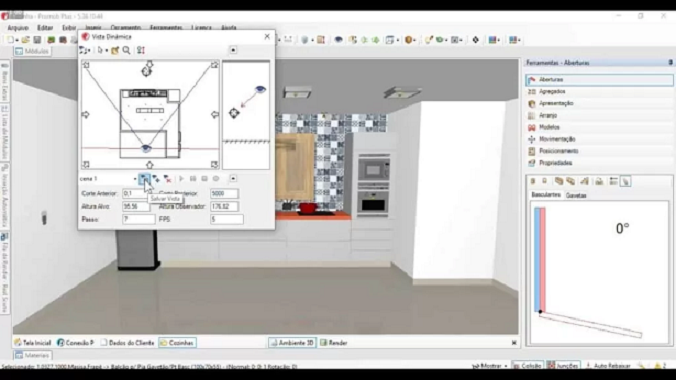This screenshot has height=380, width=676.
Task: Open the cursor tool dropdown arrow in Vista Dinâmica
Action: click(x=106, y=50)
